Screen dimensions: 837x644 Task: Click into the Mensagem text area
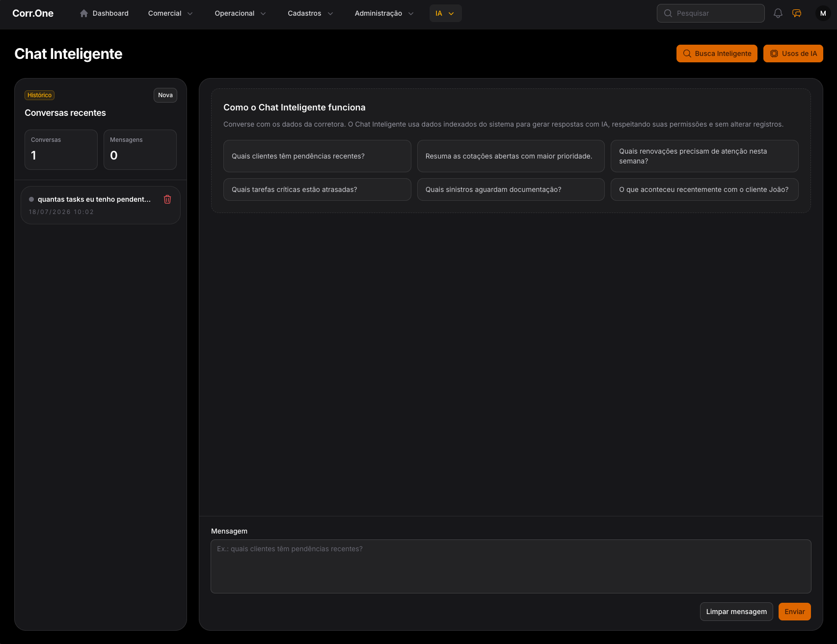(x=511, y=566)
